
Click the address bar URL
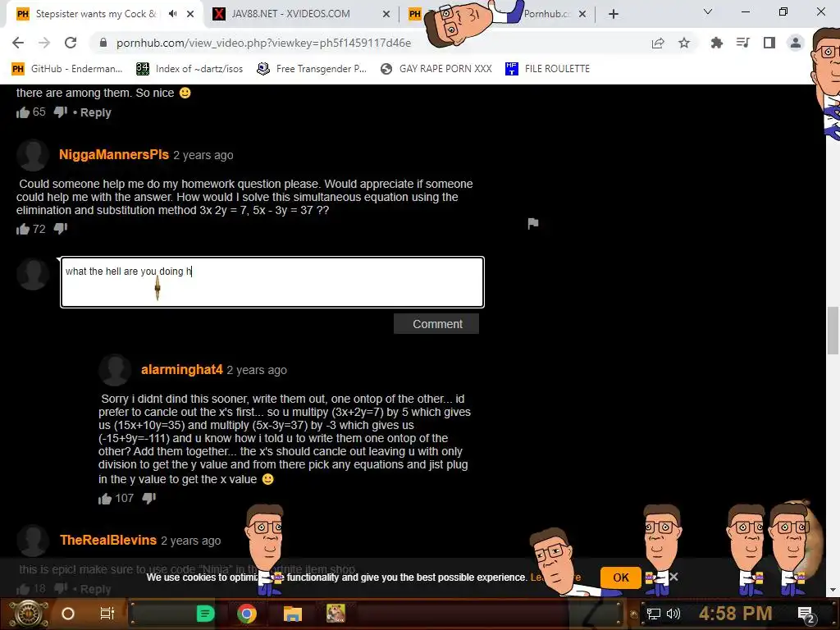(263, 43)
